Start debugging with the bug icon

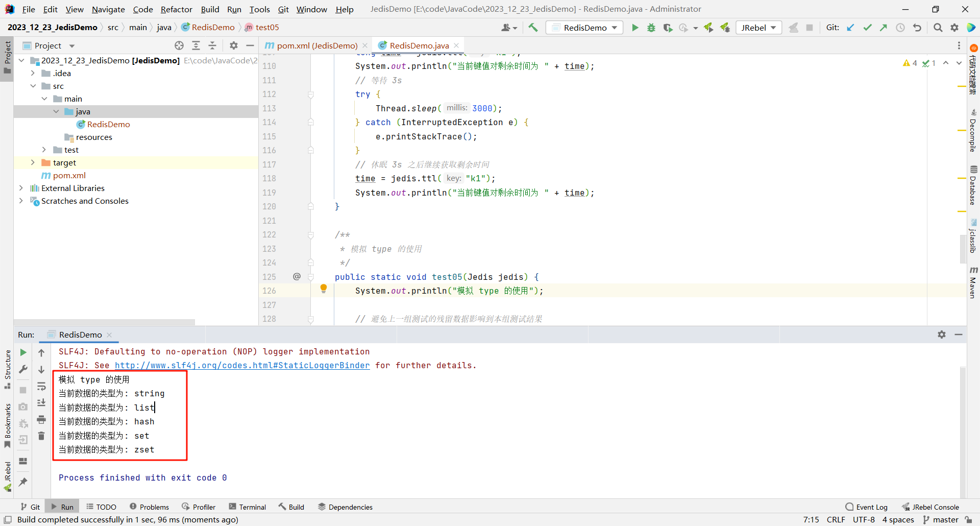[651, 28]
